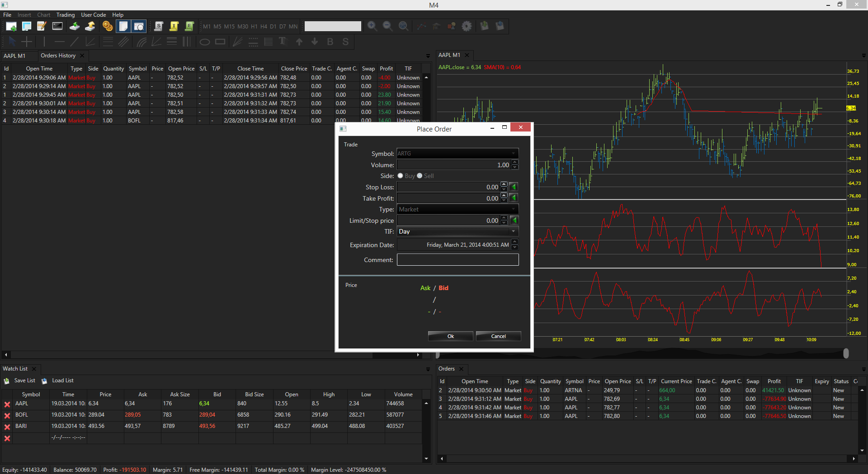The width and height of the screenshot is (868, 474).
Task: Increase the Volume stepper value
Action: pyautogui.click(x=515, y=163)
